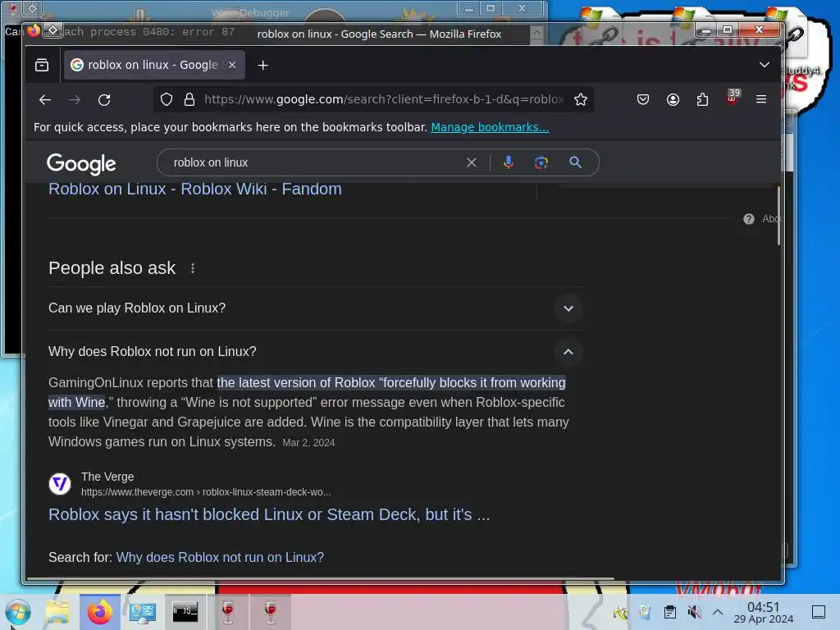Open Firefox application hamburger menu
Image resolution: width=840 pixels, height=630 pixels.
[x=761, y=99]
